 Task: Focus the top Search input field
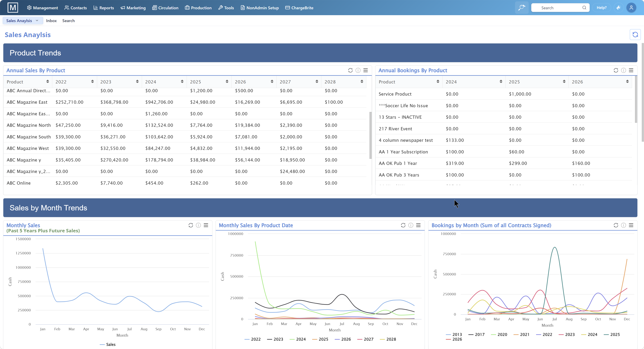560,8
